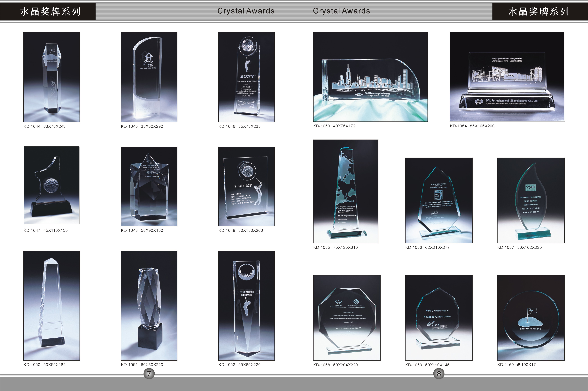Click the KD-1044 hexagonal crystal trophy photo
588x391 pixels.
52,77
